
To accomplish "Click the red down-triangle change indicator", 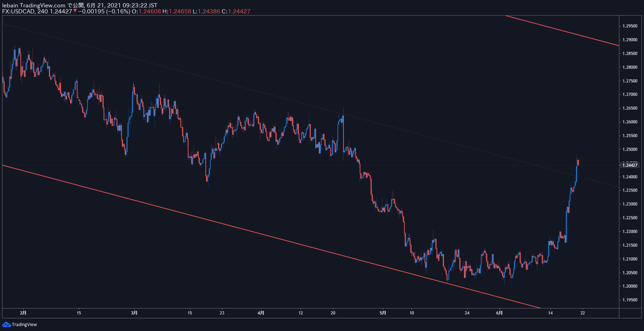I will click(75, 11).
